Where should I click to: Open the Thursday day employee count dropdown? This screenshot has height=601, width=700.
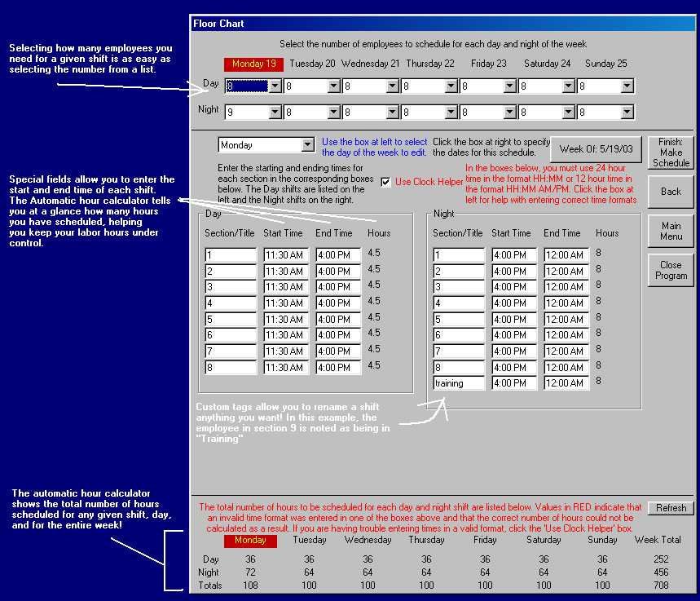pos(451,86)
